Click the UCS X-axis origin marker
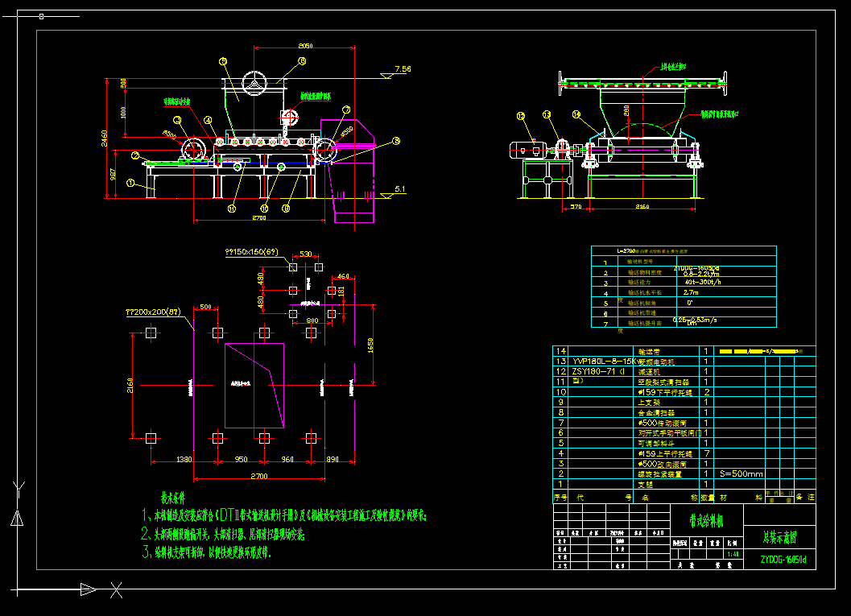Image resolution: width=851 pixels, height=616 pixels. coord(116,591)
